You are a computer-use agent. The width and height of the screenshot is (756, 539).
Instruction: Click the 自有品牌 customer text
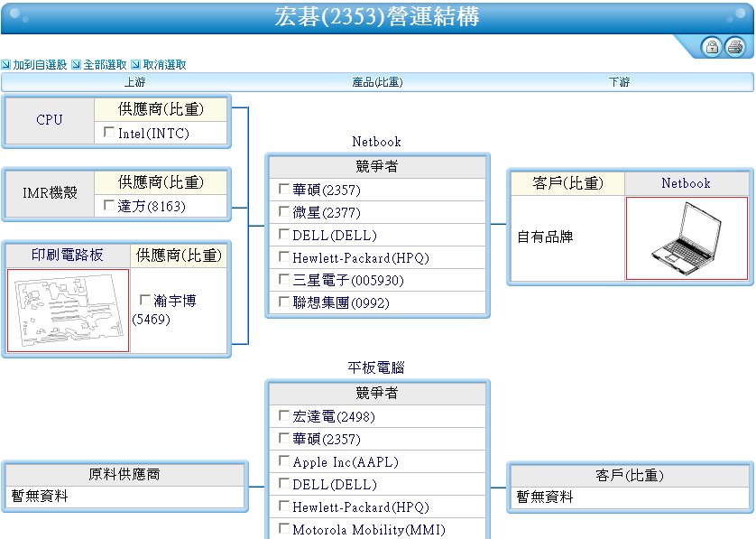[x=545, y=237]
